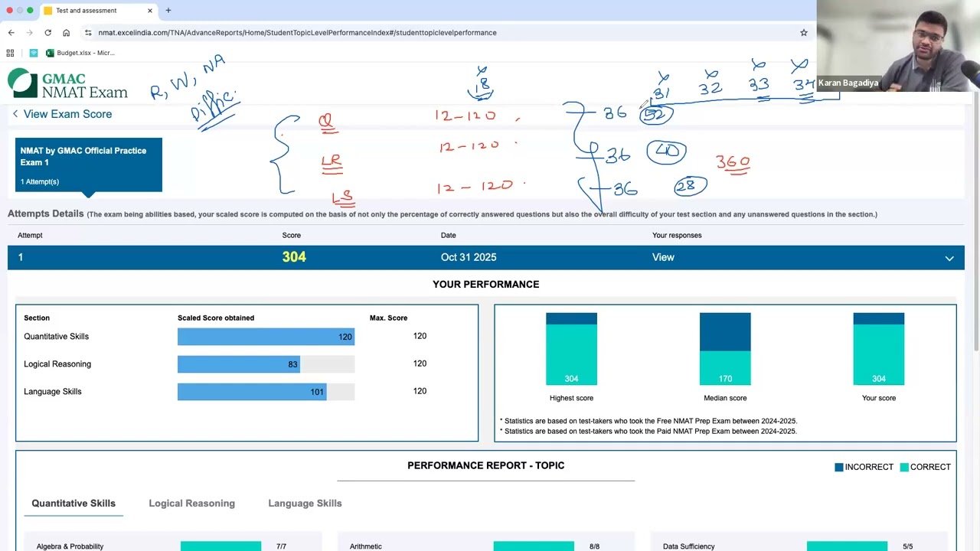The height and width of the screenshot is (551, 980).
Task: Click View under Your responses
Action: pos(663,257)
